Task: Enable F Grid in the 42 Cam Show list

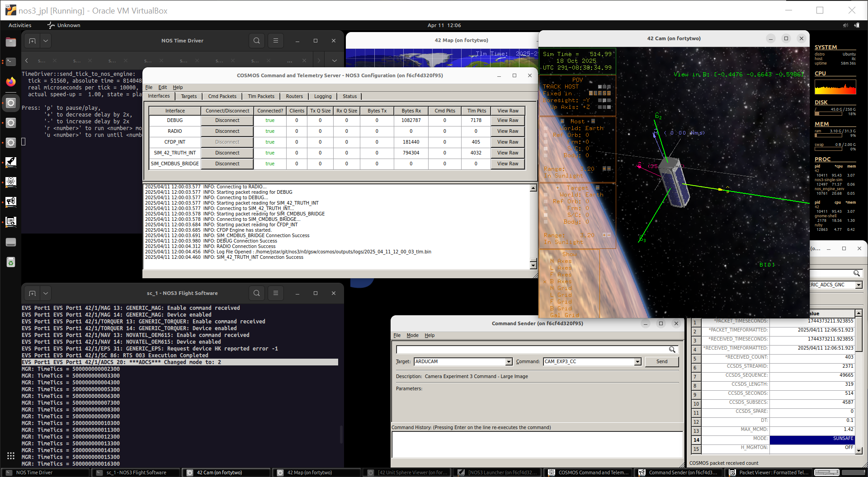Action: click(x=561, y=302)
